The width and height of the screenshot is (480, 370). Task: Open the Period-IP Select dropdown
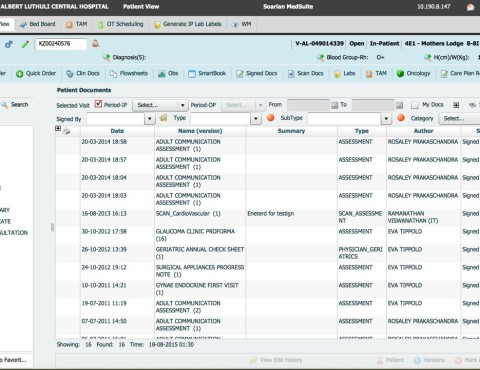(160, 105)
